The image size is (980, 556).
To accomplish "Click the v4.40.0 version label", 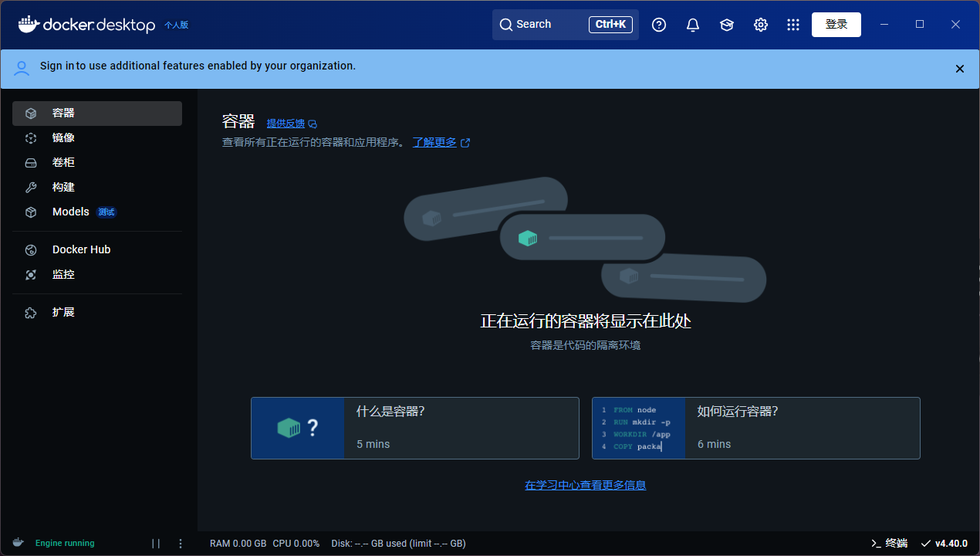I will (x=951, y=543).
